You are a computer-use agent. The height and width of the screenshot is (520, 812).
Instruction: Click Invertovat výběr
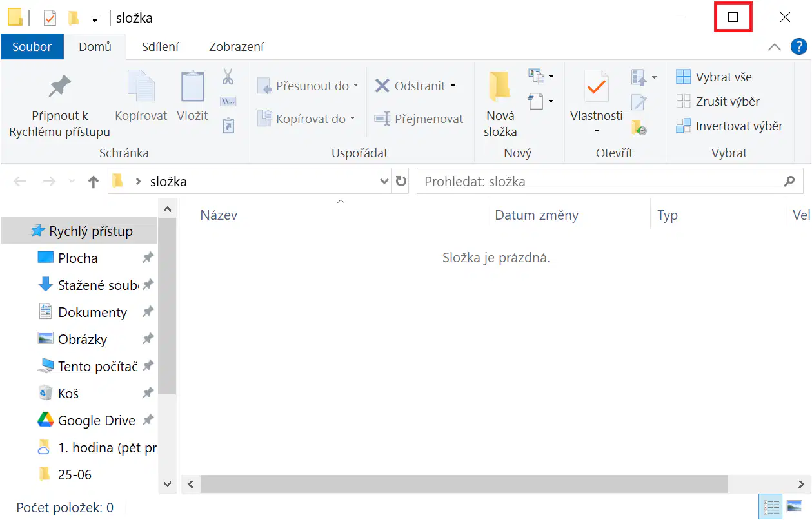tap(729, 126)
